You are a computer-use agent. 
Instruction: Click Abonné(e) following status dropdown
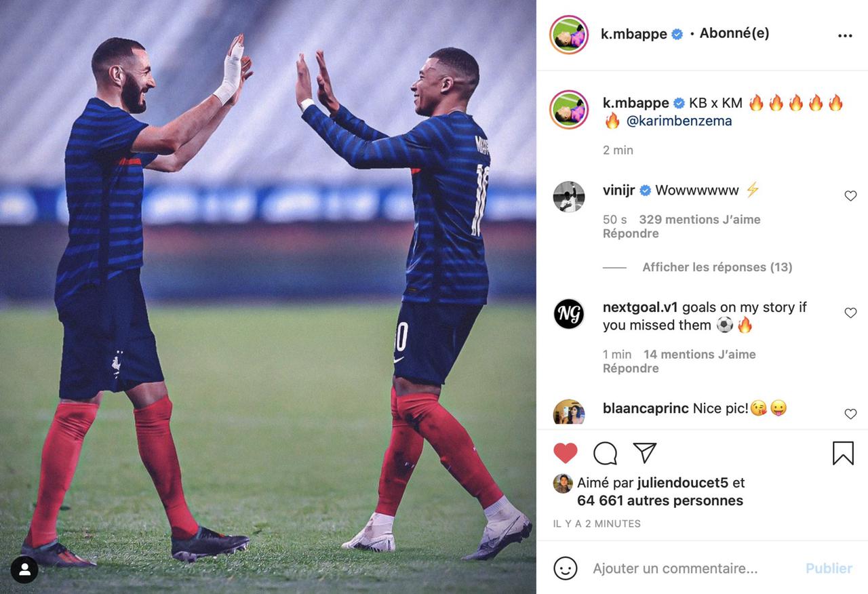click(734, 33)
